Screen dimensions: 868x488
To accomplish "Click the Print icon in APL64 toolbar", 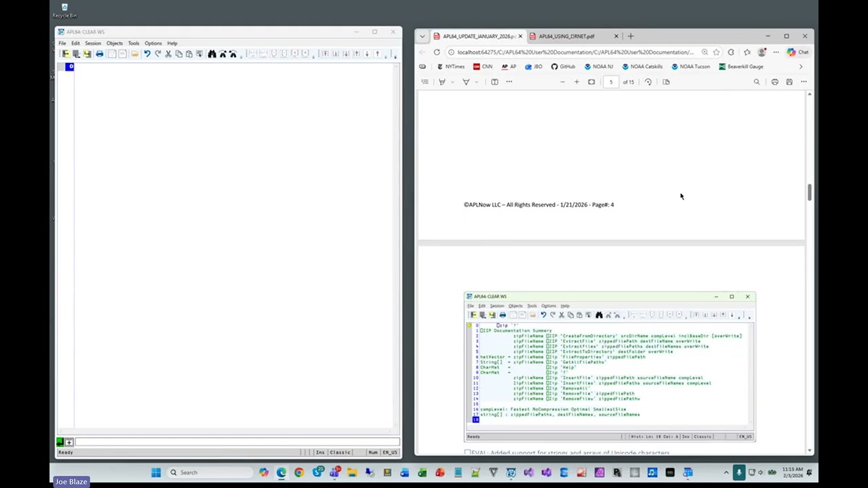I will (x=100, y=54).
